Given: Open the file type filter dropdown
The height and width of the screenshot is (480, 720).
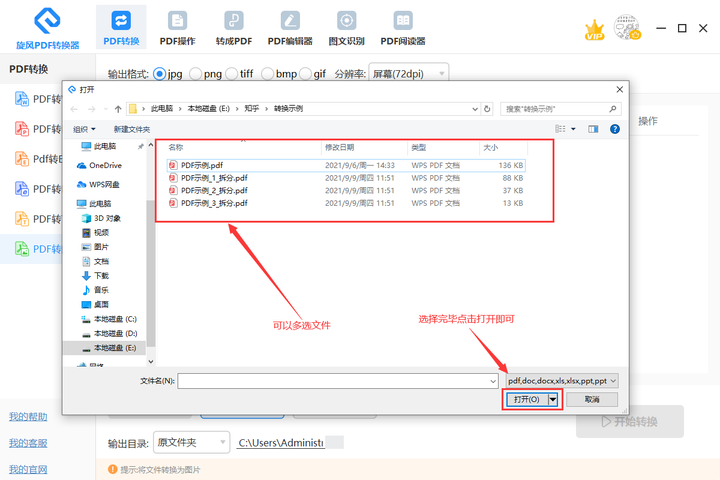Looking at the screenshot, I should (x=562, y=381).
